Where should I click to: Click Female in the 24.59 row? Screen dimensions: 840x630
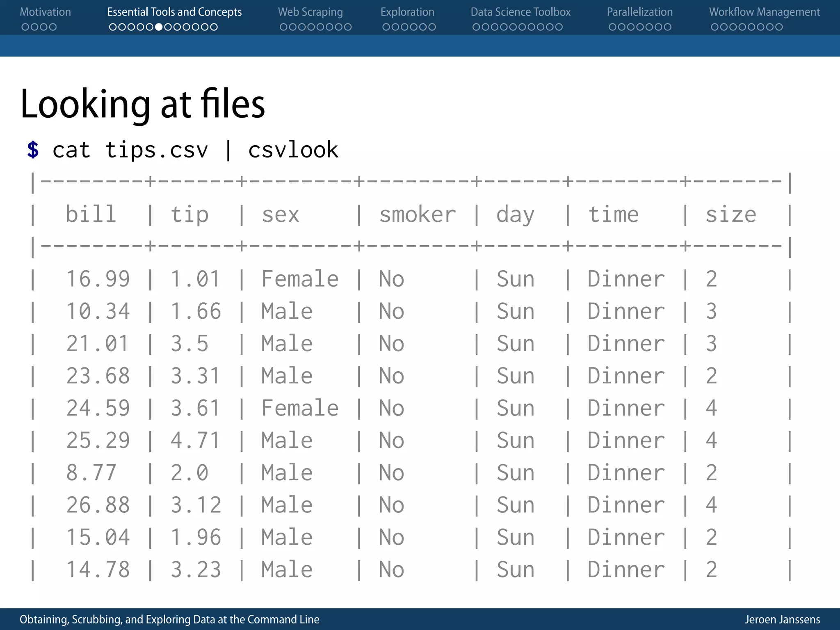click(x=300, y=408)
